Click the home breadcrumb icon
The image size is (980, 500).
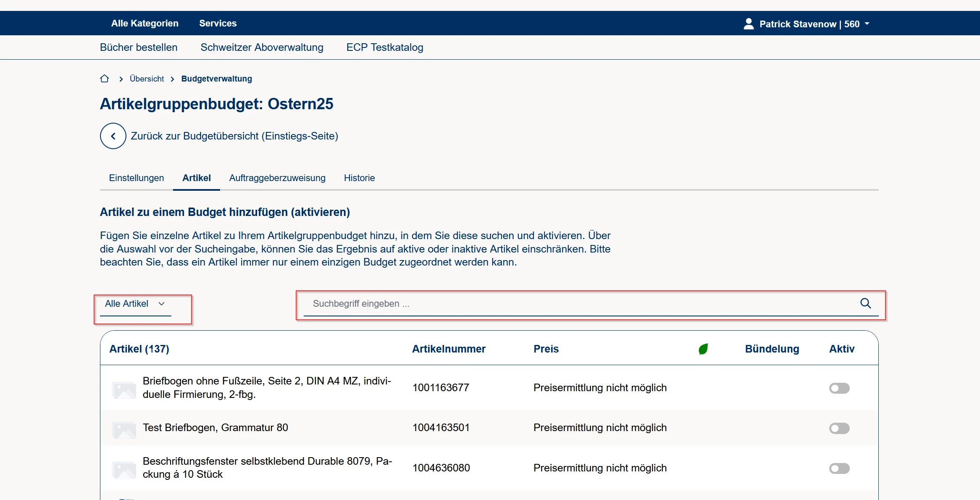point(105,79)
